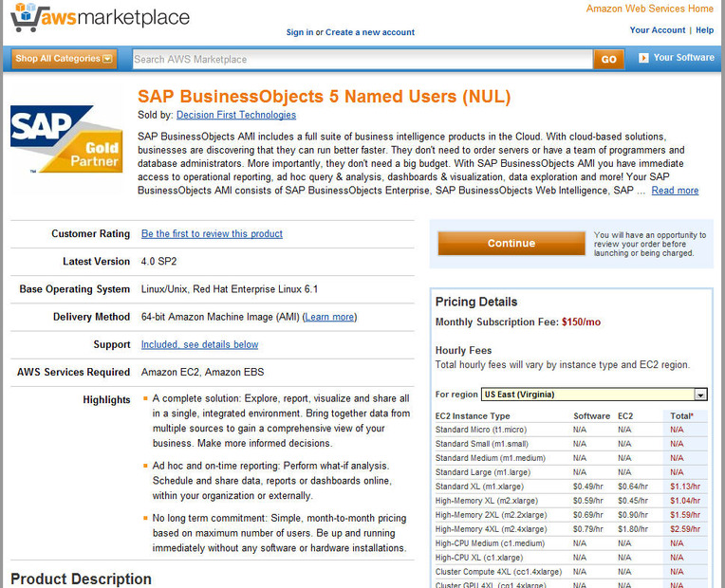Click the Pricing Details heading
This screenshot has height=588, width=725.
tap(476, 302)
